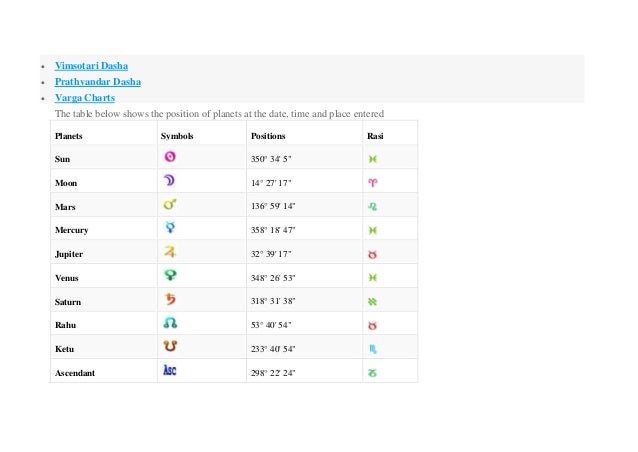
Task: Click the Capricorn rasi sign for Ascendant
Action: point(373,373)
